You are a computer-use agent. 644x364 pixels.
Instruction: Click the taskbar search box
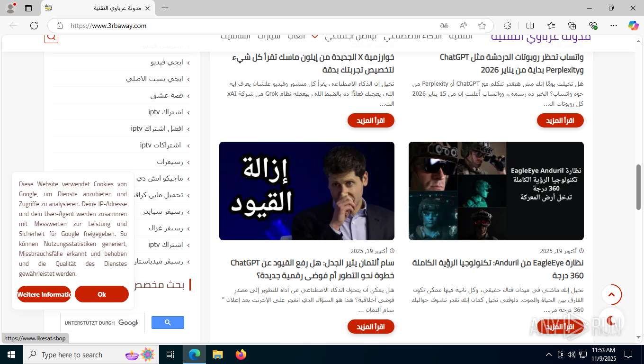91,355
